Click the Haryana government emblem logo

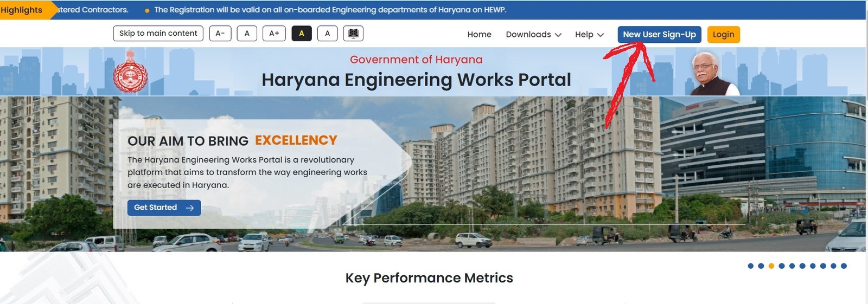coord(130,72)
